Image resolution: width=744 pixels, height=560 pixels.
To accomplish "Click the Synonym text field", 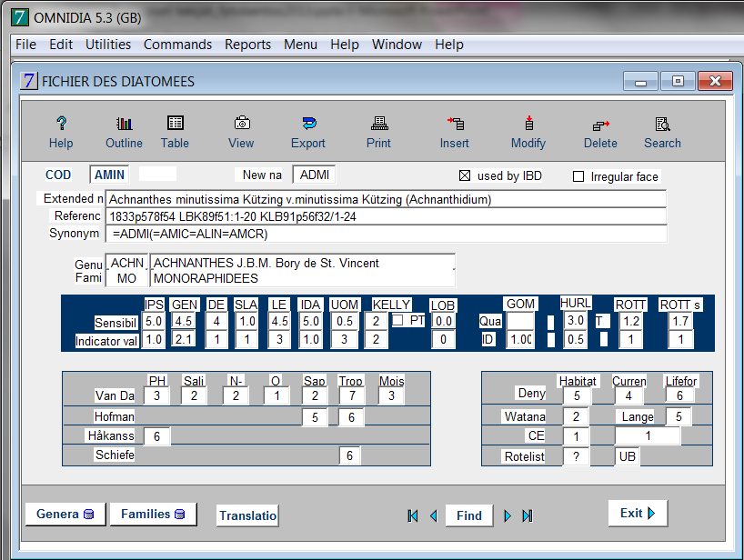I will (386, 234).
